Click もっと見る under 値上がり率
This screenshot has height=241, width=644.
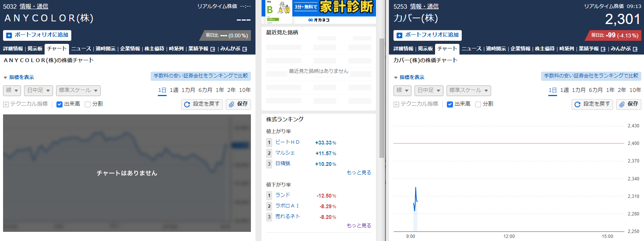(x=359, y=173)
